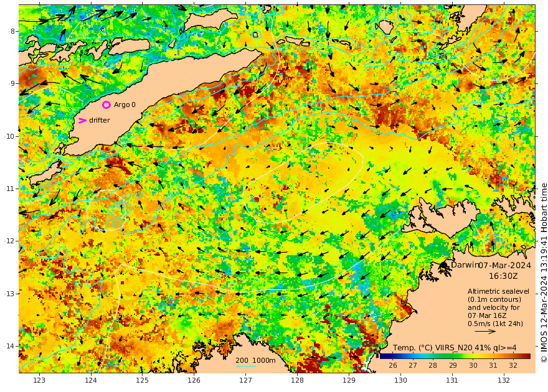The height and width of the screenshot is (392, 548).
Task: Select the black Darwin location dot
Action: (x=444, y=265)
